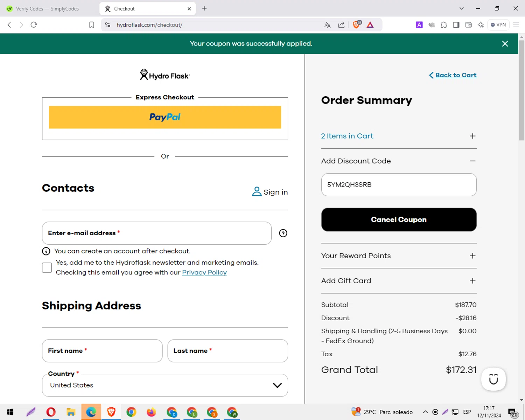
Task: Dismiss the coupon success banner
Action: tap(505, 44)
